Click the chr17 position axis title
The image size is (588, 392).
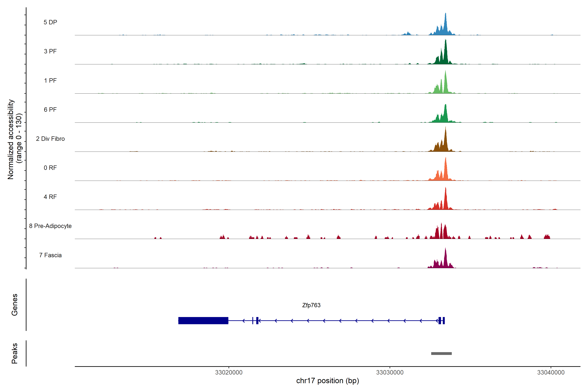pyautogui.click(x=327, y=381)
